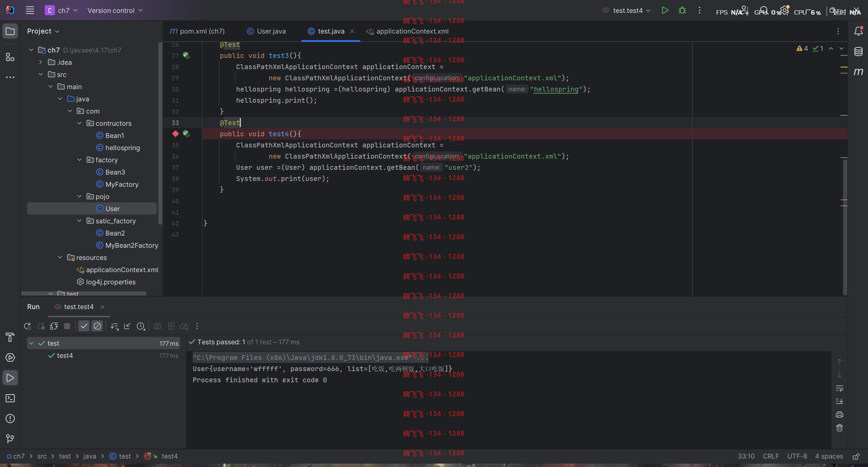The height and width of the screenshot is (467, 868).
Task: Click the src breadcrumb in navigation bar
Action: [x=42, y=456]
